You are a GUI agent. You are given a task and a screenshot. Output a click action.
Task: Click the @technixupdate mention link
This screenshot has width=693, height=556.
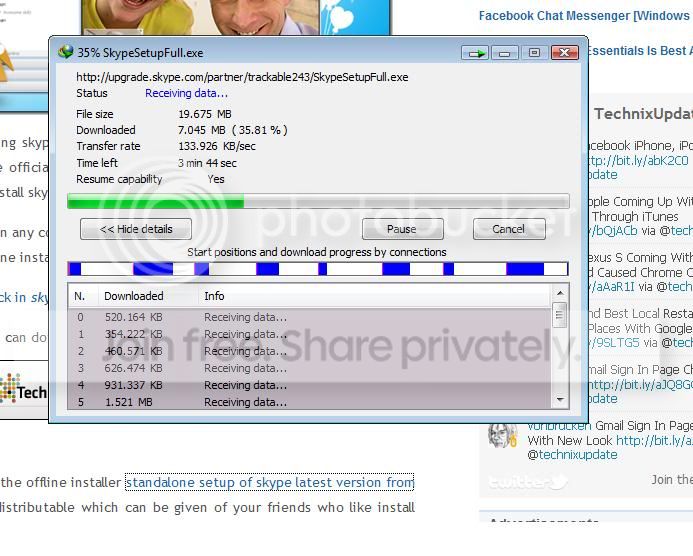(572, 455)
